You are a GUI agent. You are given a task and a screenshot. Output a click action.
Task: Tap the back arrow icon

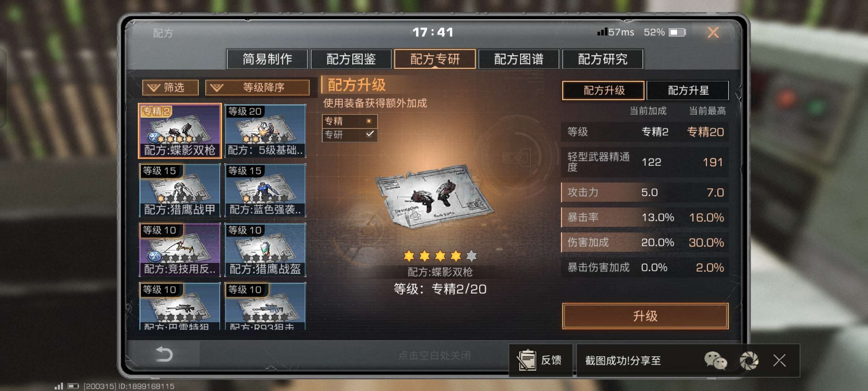(164, 354)
